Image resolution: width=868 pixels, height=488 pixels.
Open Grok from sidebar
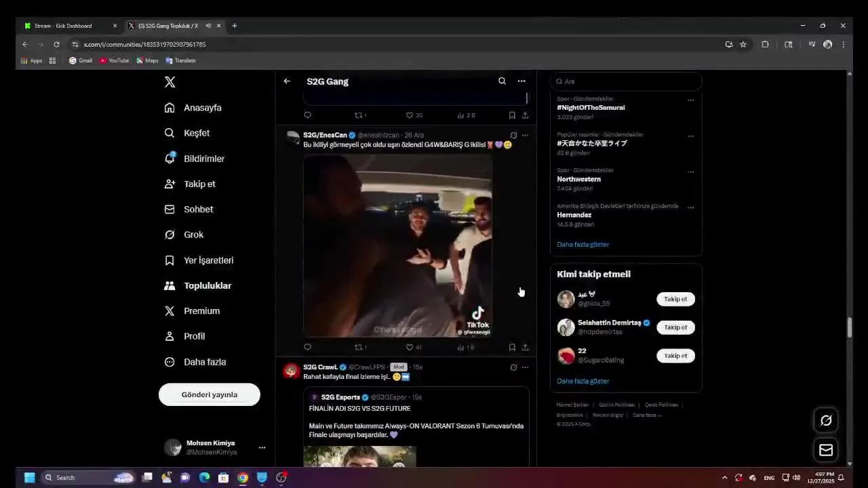(184, 235)
